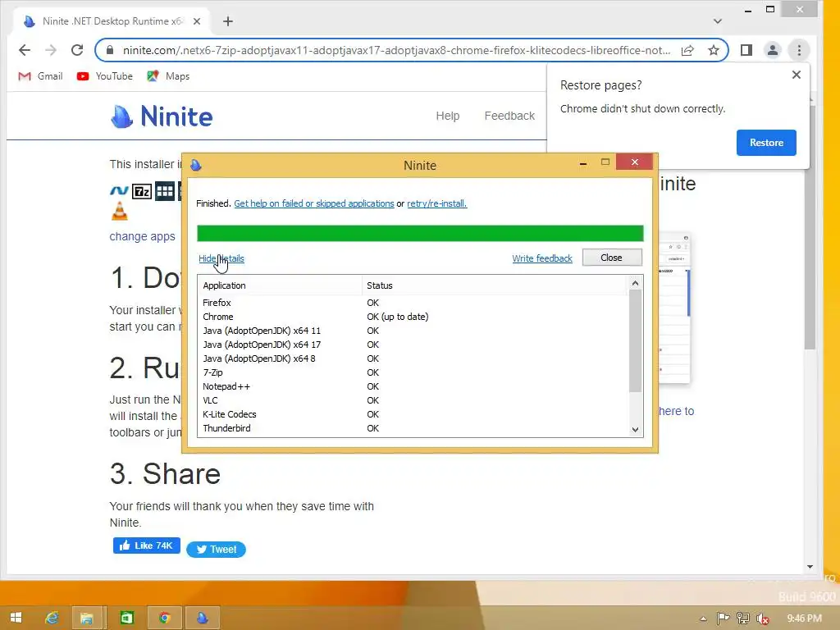Dismiss the Restore pages popup
840x630 pixels.
click(x=797, y=75)
